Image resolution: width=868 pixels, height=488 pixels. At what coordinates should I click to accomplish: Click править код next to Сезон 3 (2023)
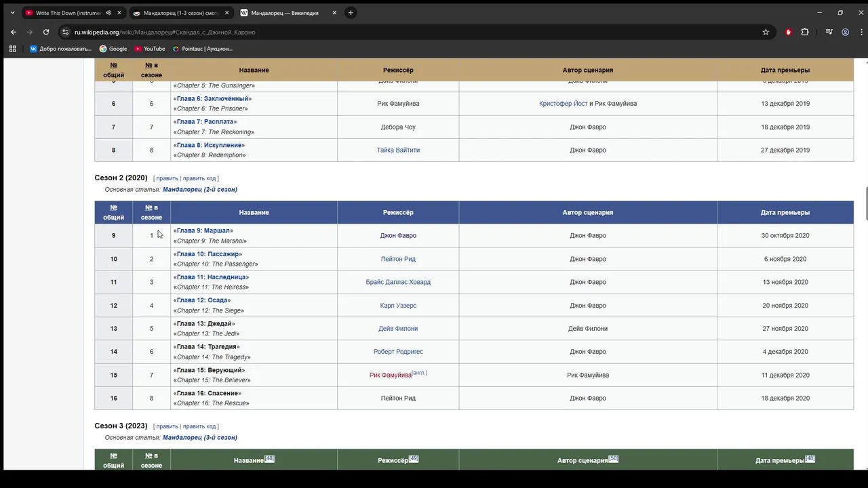click(x=199, y=426)
